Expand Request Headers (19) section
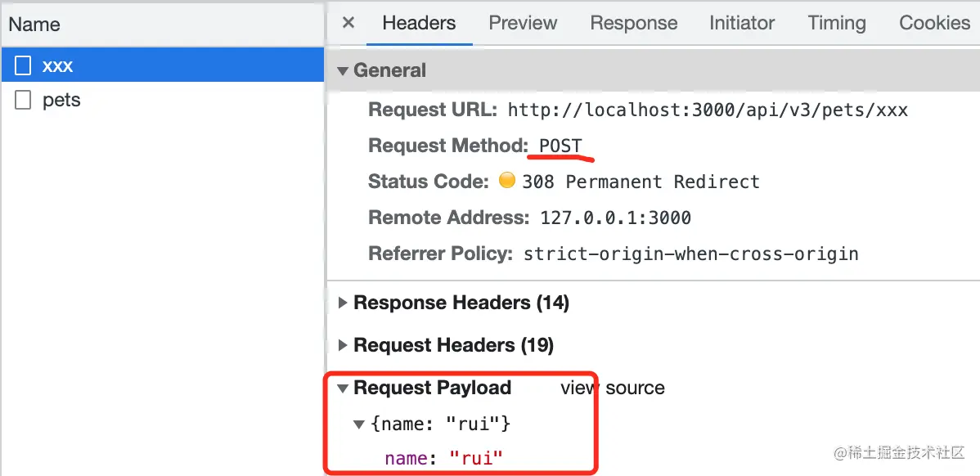Image resolution: width=980 pixels, height=476 pixels. (x=343, y=345)
